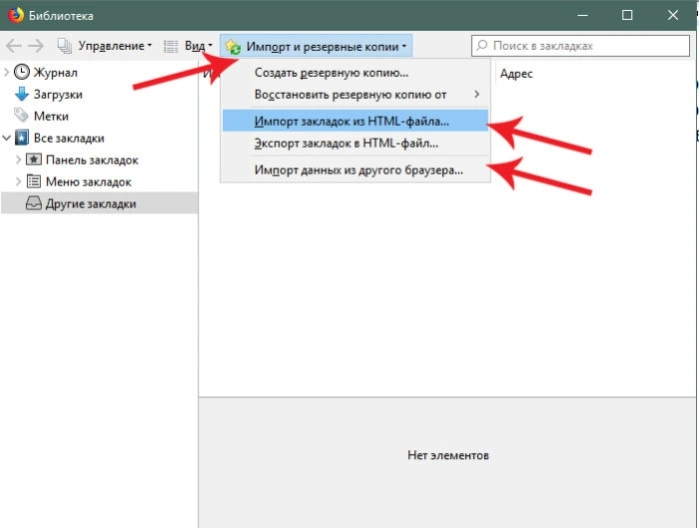
Task: Expand the Меню закладок folder
Action: click(18, 181)
